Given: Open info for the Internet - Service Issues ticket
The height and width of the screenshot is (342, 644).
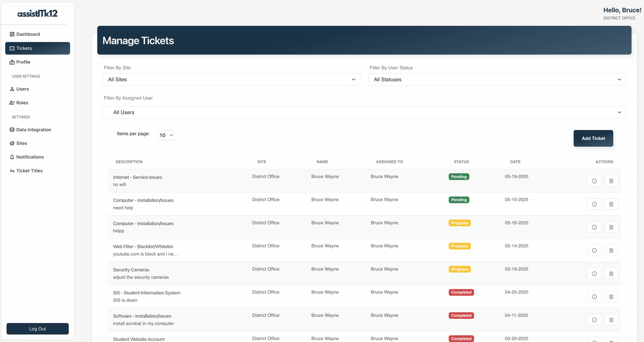Looking at the screenshot, I should point(594,180).
